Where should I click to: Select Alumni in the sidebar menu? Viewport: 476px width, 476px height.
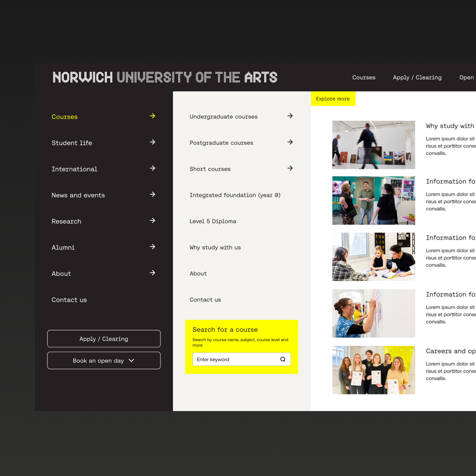click(63, 247)
